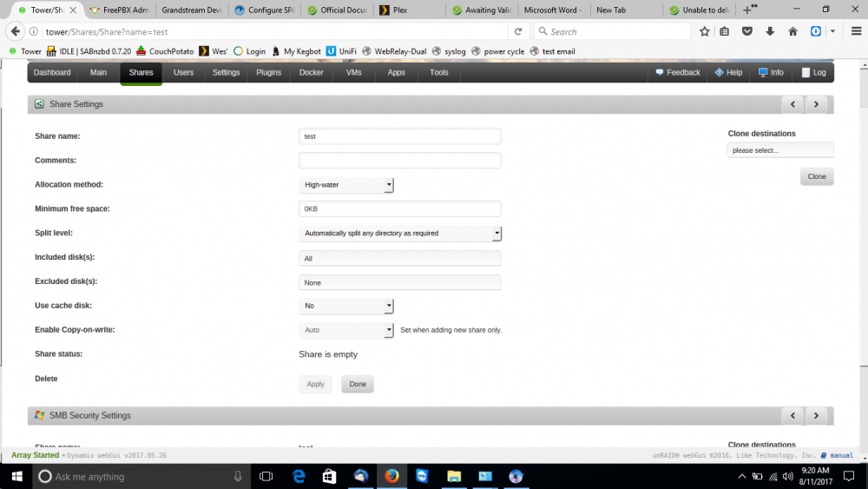Image resolution: width=868 pixels, height=489 pixels.
Task: Click the site information icon in address bar
Action: point(34,31)
